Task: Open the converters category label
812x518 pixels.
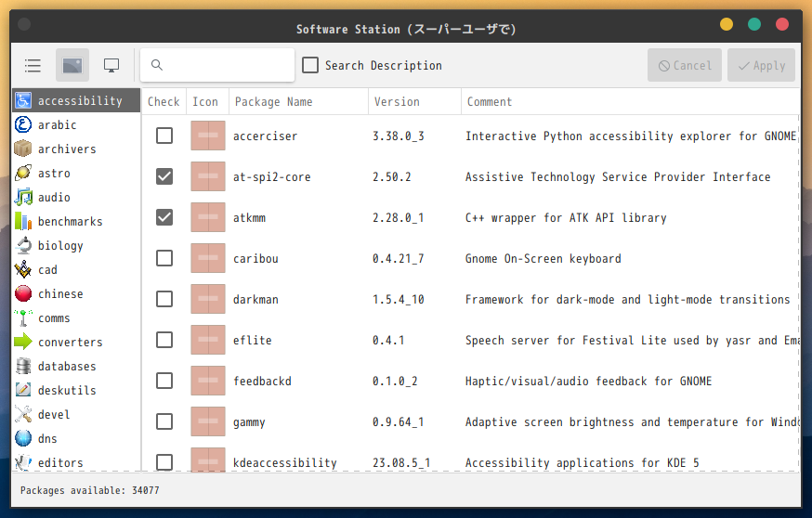Action: (x=71, y=342)
